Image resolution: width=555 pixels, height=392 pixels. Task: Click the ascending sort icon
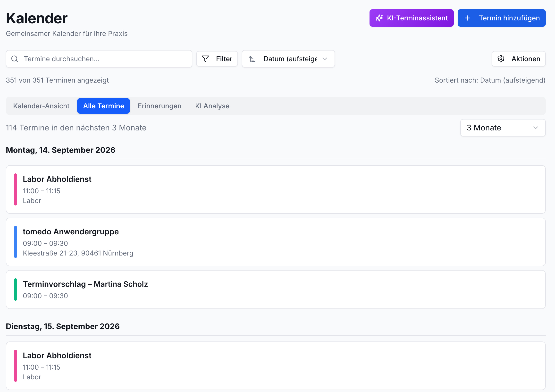point(252,59)
